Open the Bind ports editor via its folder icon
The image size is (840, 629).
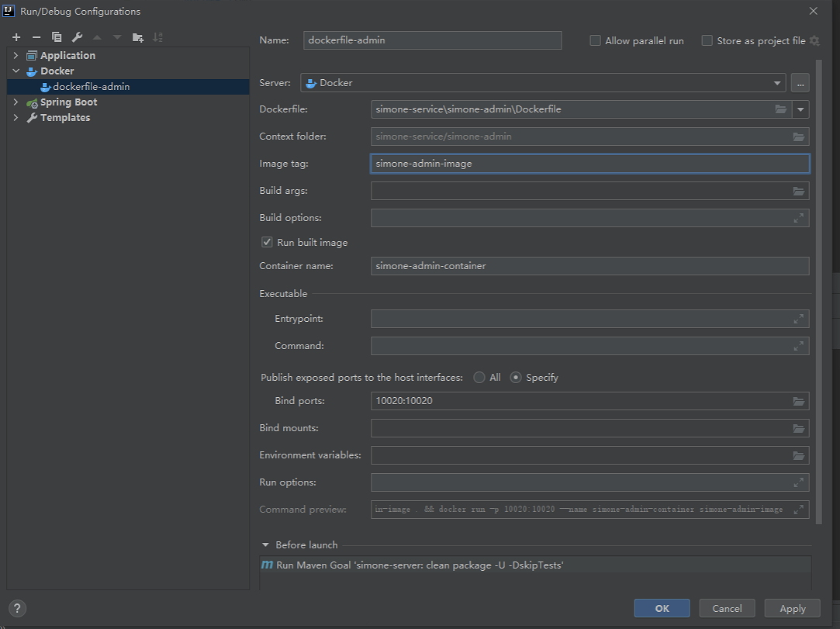(x=799, y=401)
